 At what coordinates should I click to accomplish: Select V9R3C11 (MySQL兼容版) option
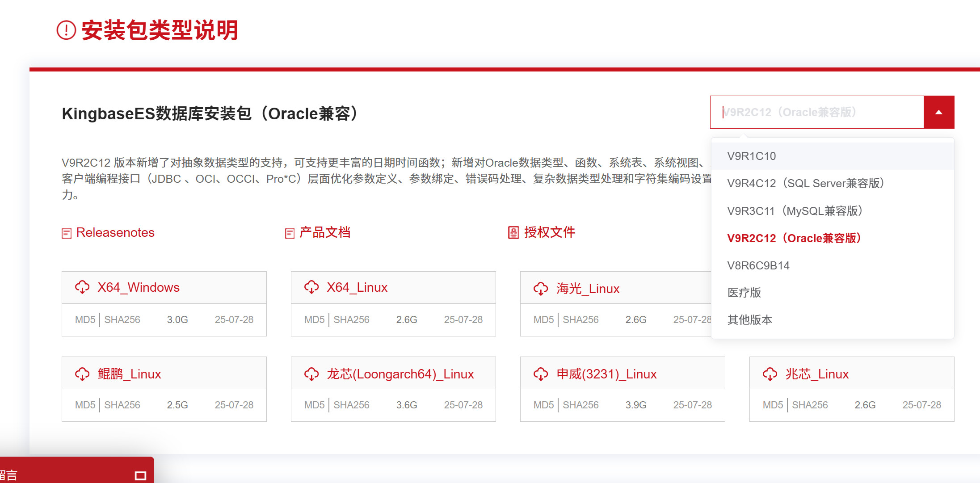pos(795,211)
